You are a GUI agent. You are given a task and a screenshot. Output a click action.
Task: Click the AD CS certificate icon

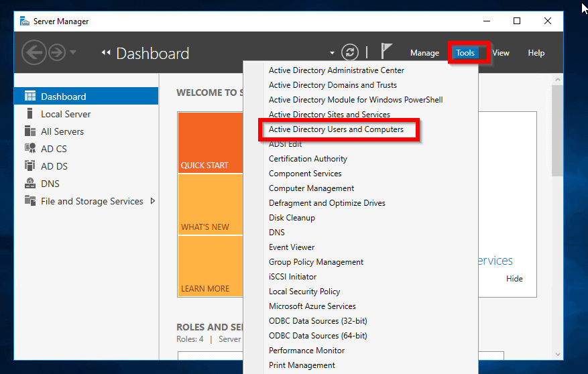30,148
